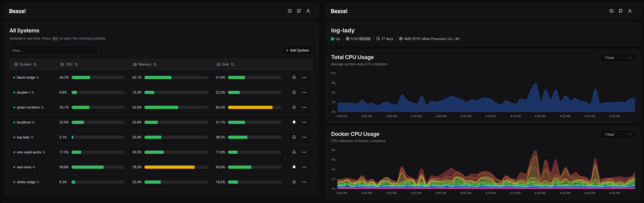The height and width of the screenshot is (203, 644).
Task: Toggle theme in log-lady page header
Action: pos(611,11)
